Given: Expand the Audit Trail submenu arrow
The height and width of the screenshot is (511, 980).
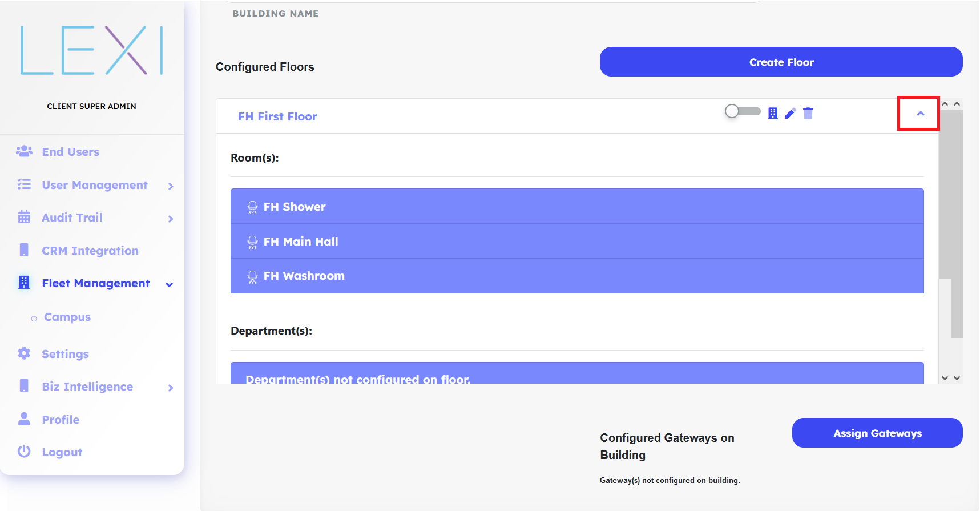Looking at the screenshot, I should [x=170, y=218].
